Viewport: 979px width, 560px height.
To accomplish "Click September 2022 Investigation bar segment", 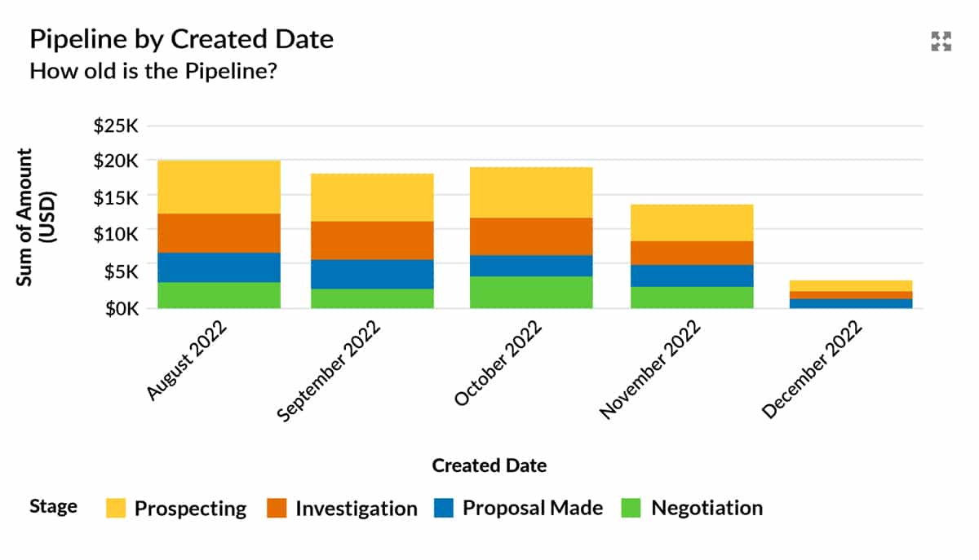I will coord(372,240).
